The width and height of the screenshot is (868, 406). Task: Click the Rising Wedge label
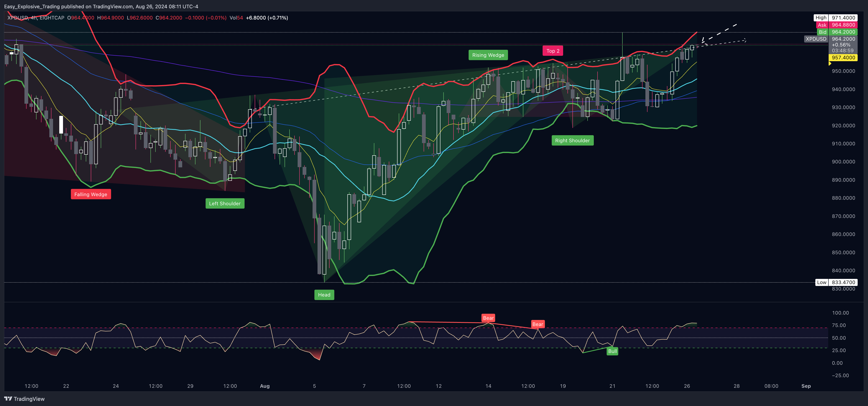[x=488, y=55]
